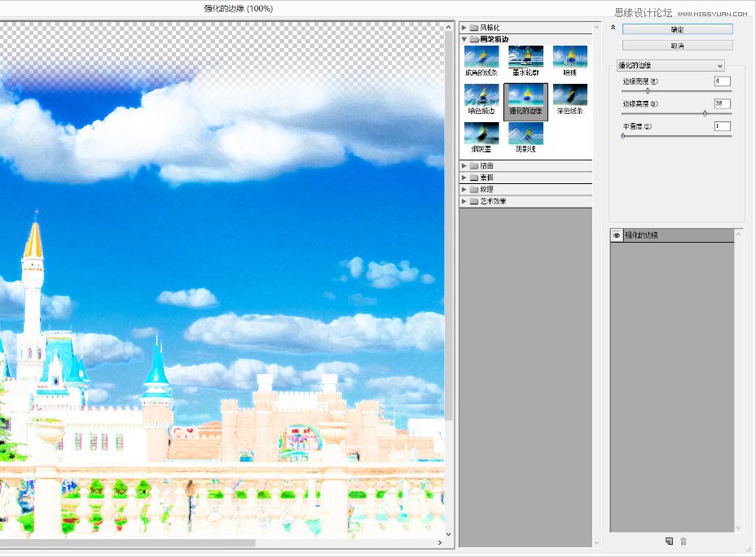Expand the 艺术效果 filter folder
This screenshot has height=557, width=756.
(x=464, y=201)
